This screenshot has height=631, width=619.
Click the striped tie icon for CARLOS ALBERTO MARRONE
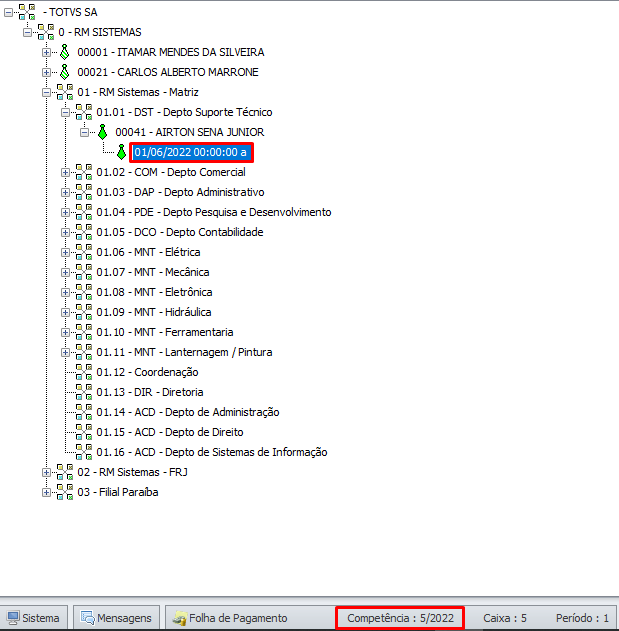[64, 72]
